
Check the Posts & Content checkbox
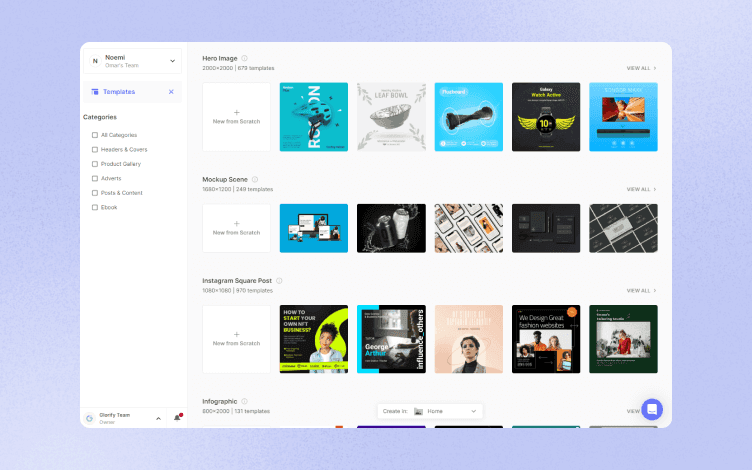[x=95, y=193]
